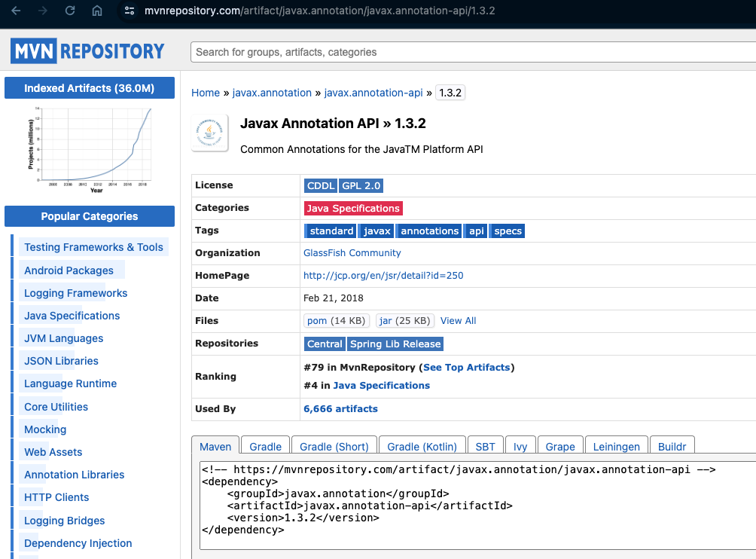Screen dimensions: 756x559
Task: Click View All files link
Action: [458, 321]
